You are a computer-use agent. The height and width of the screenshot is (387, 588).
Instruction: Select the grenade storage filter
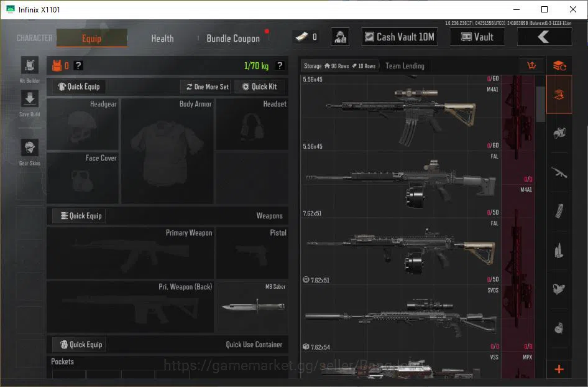coord(559,328)
